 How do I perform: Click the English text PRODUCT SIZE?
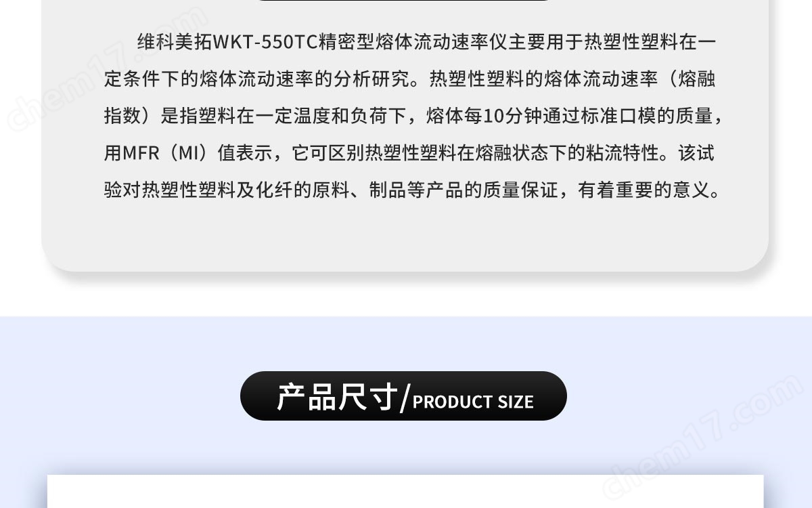pyautogui.click(x=473, y=402)
